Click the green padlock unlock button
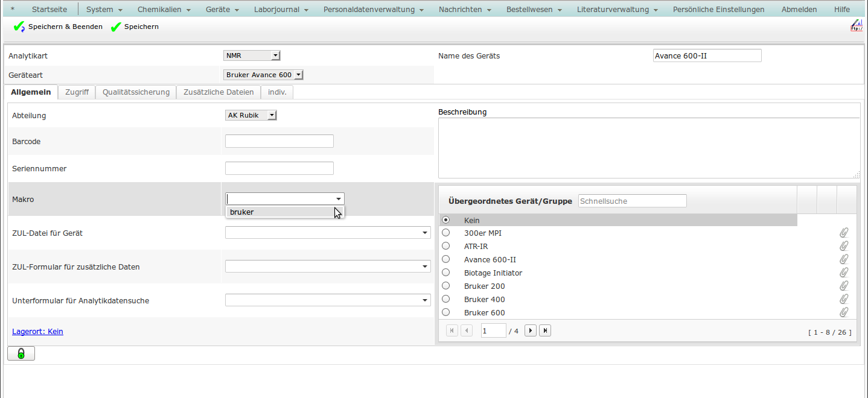This screenshot has width=868, height=398. [21, 353]
